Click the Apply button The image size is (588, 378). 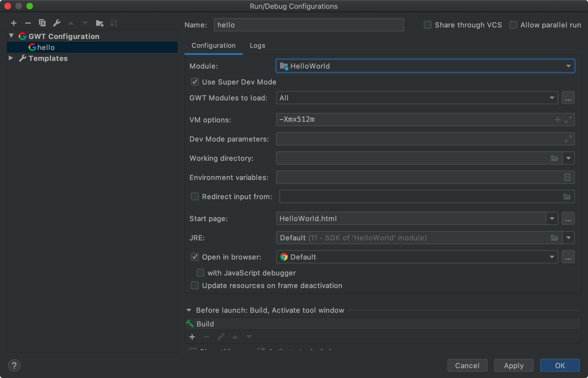pyautogui.click(x=514, y=365)
